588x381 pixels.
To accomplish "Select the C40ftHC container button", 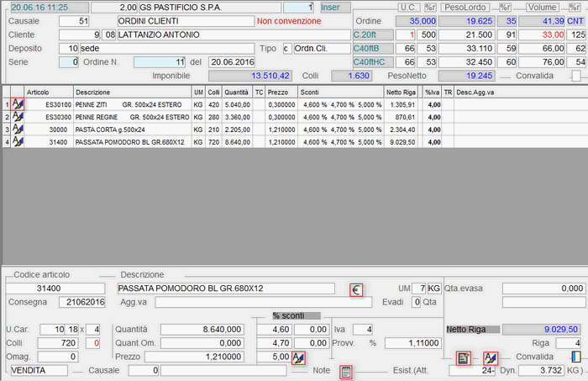I will [373, 62].
